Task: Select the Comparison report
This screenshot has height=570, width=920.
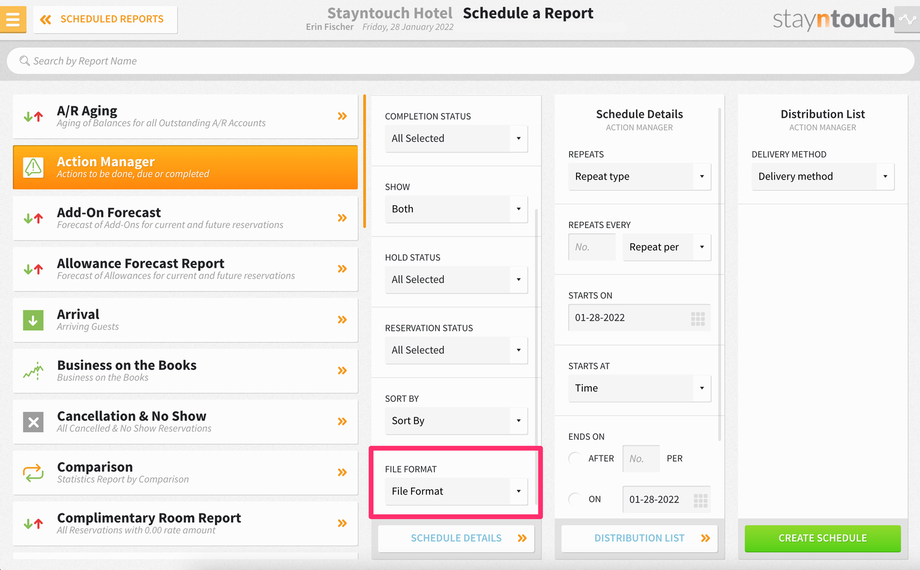Action: tap(185, 473)
